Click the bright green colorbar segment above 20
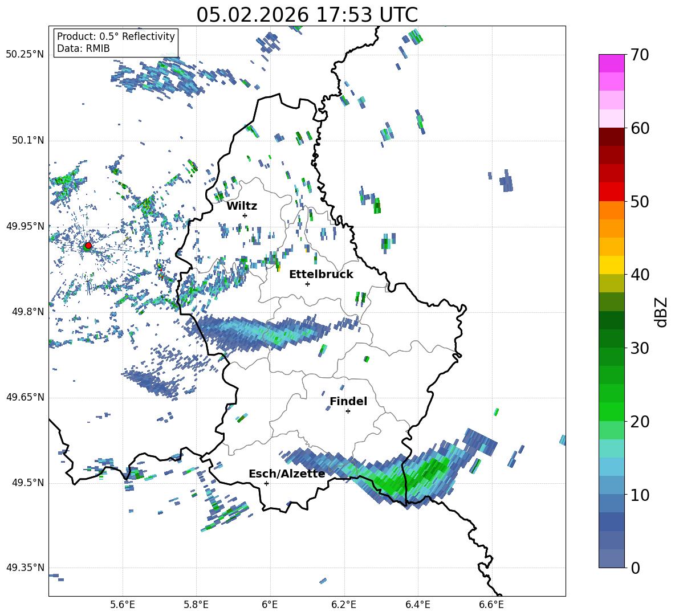Image resolution: width=675 pixels, height=616 pixels. click(x=611, y=411)
